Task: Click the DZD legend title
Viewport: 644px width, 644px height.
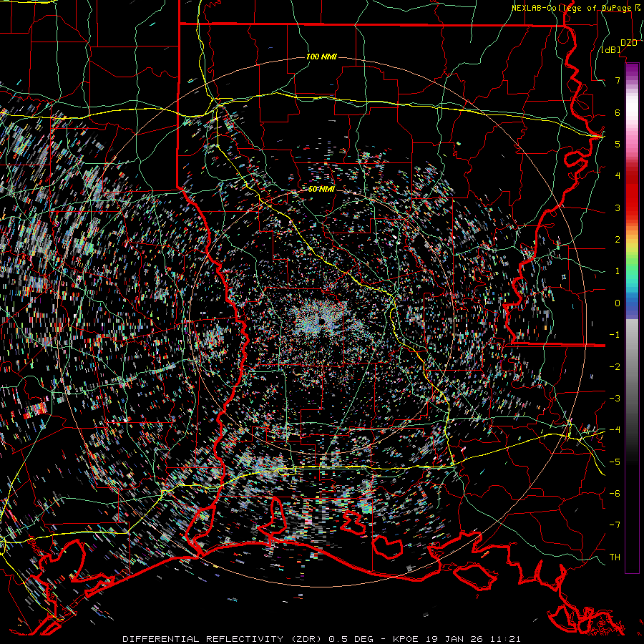Action: pyautogui.click(x=629, y=43)
